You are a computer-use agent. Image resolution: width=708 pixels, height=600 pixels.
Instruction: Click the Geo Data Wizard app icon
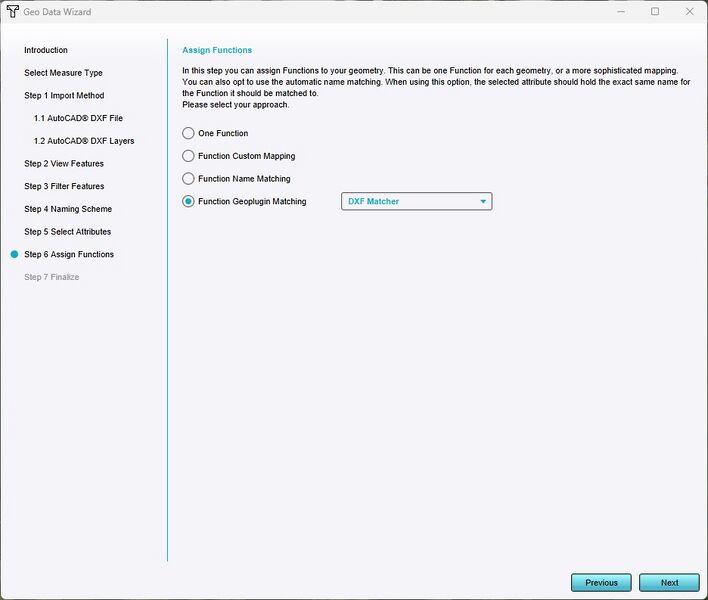pos(12,11)
